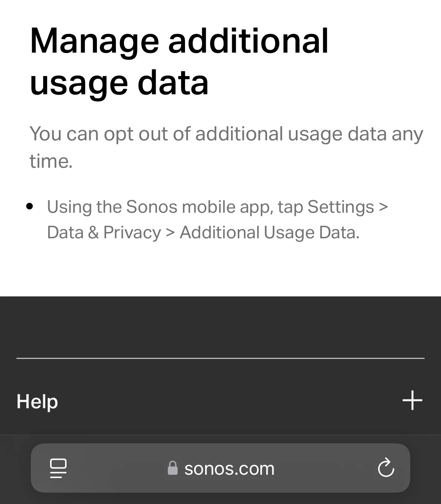Tap the sonos.com address text
The width and height of the screenshot is (441, 504).
click(229, 468)
